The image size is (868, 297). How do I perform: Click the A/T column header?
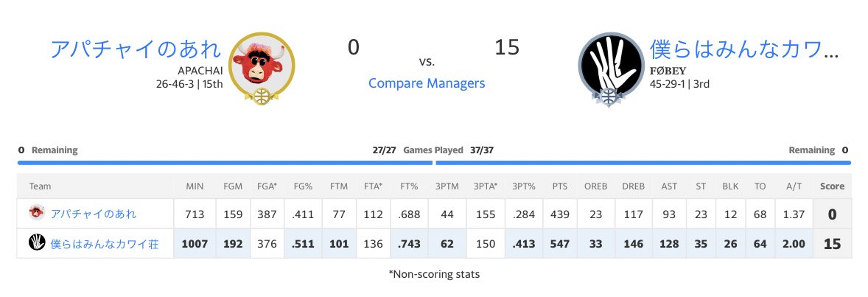pos(794,186)
